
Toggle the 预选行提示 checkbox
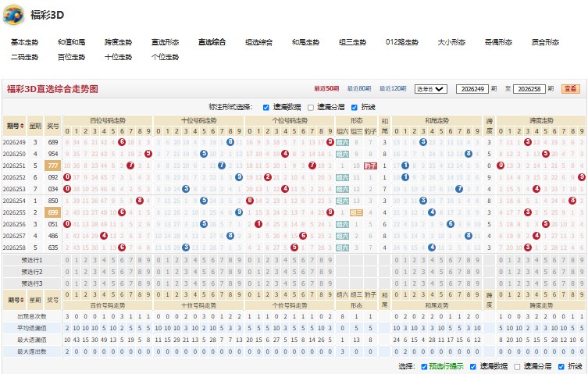click(424, 366)
